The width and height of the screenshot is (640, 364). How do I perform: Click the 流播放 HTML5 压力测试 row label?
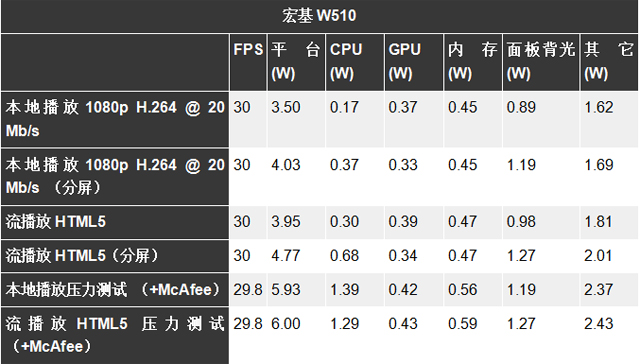[x=115, y=335]
